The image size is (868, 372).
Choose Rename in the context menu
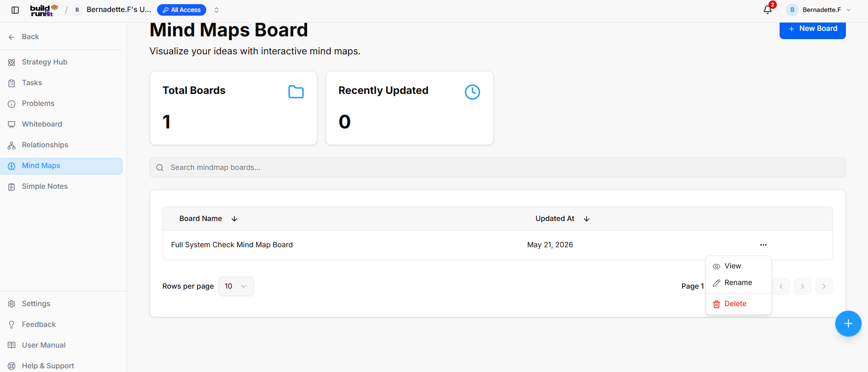(x=739, y=283)
